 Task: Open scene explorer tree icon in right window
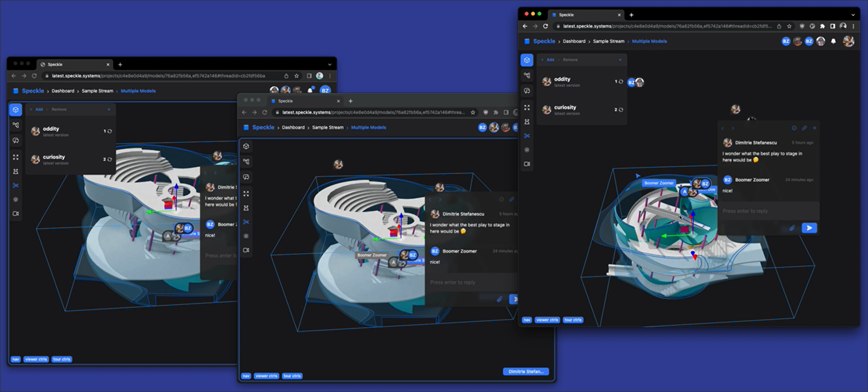[x=527, y=75]
